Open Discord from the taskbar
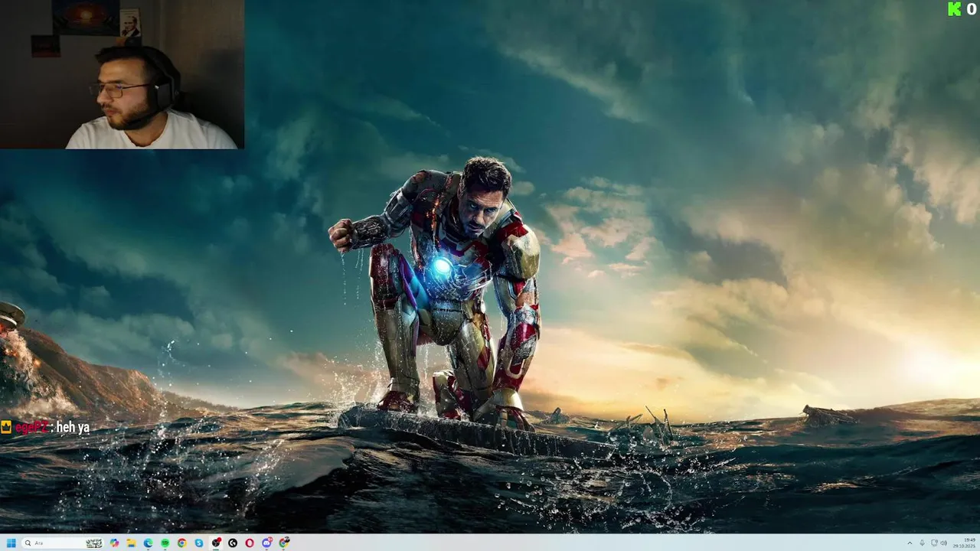 (266, 543)
